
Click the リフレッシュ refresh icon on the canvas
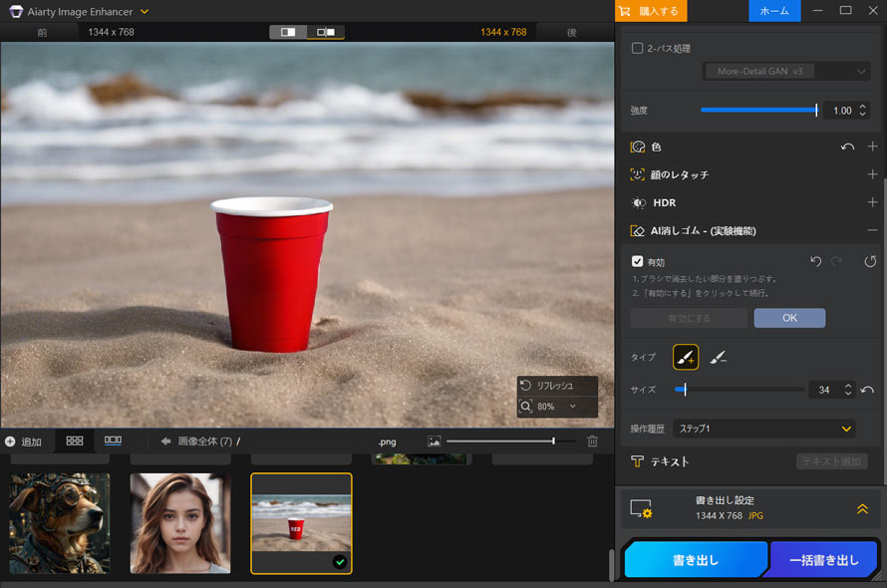pos(525,385)
